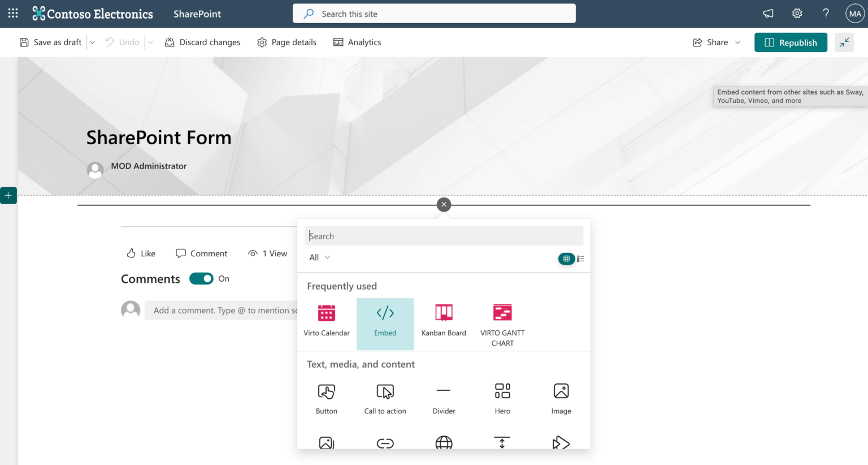Turn off page Comments

tap(201, 278)
